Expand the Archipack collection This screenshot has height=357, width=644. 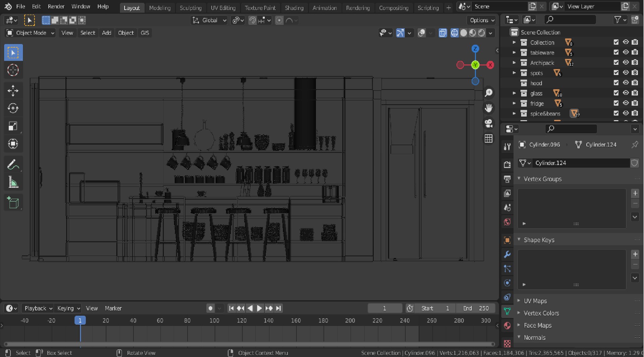click(514, 63)
